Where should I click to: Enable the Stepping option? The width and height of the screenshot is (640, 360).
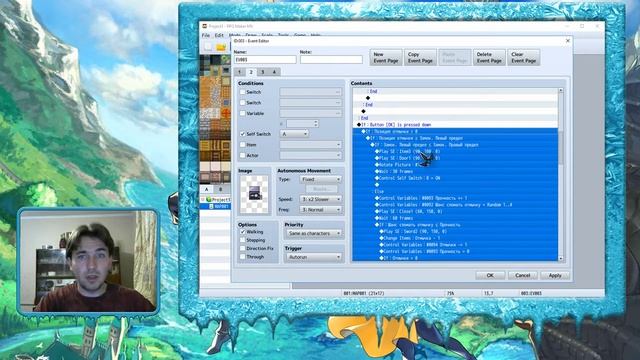click(242, 240)
